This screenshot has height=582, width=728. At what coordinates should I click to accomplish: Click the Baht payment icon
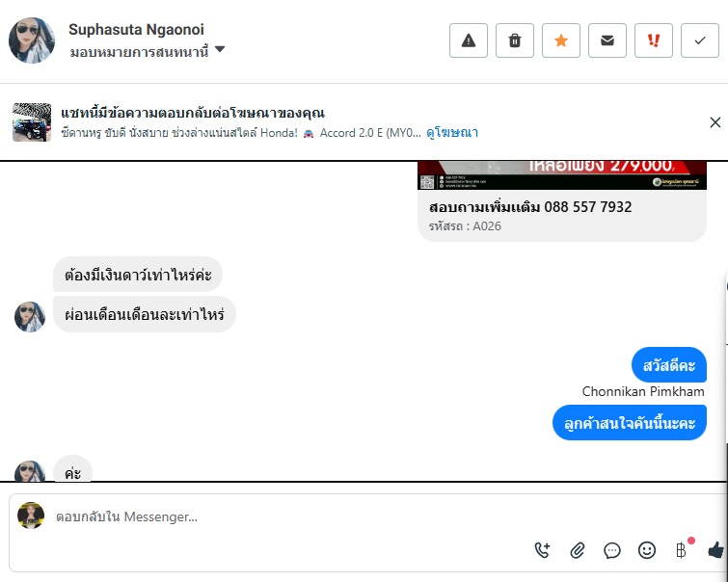681,550
